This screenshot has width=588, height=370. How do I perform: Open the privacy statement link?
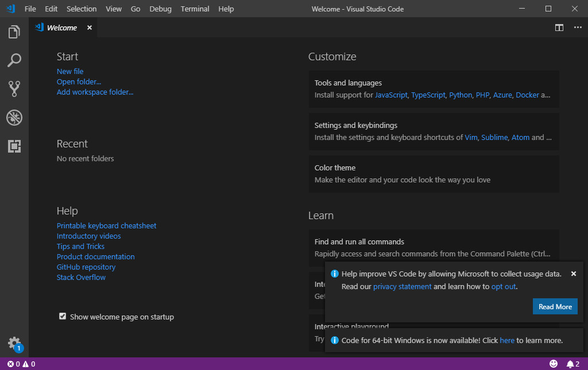pos(403,286)
